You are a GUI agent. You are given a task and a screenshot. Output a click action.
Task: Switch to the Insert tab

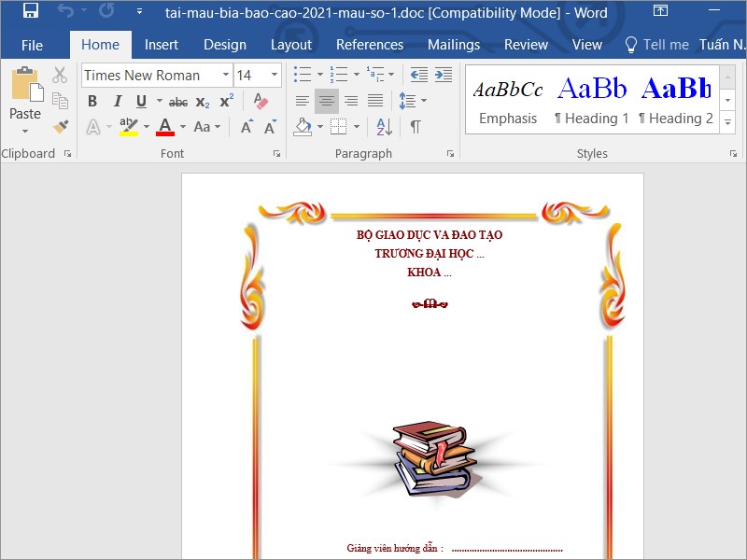162,44
